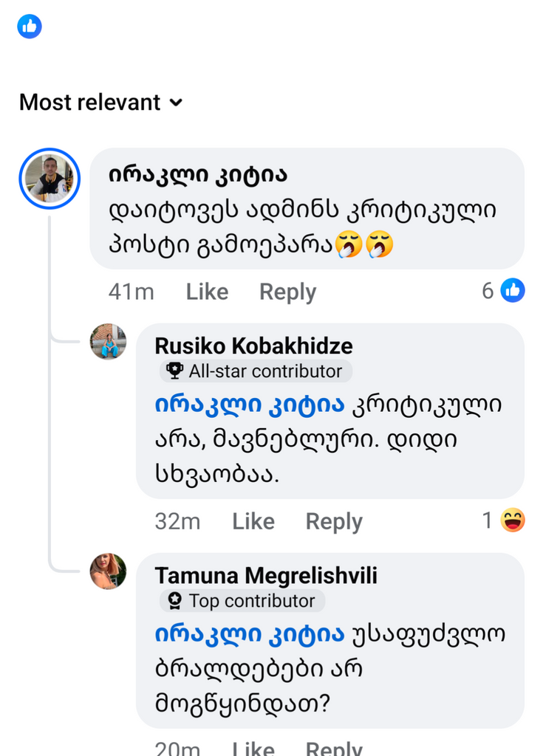This screenshot has width=543, height=756.
Task: Click the Top contributor badge
Action: coord(242,601)
